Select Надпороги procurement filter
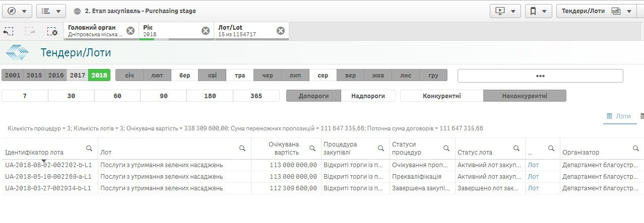Viewport: 644px width, 223px height. [x=368, y=96]
